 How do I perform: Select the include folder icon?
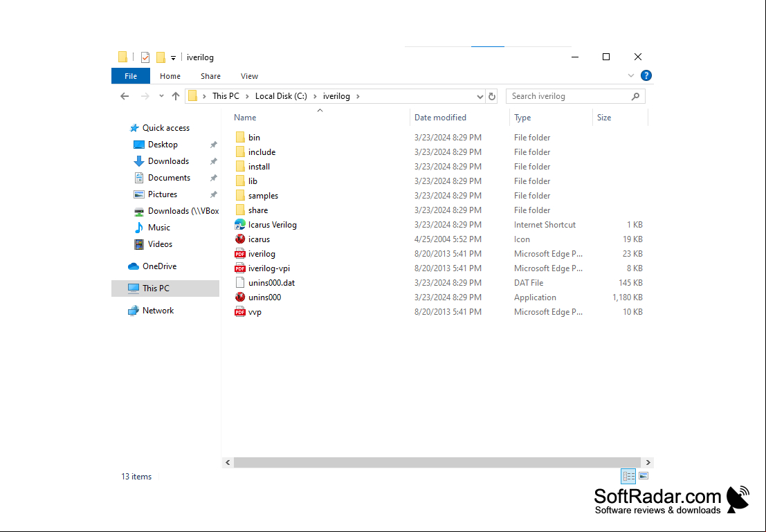(240, 152)
